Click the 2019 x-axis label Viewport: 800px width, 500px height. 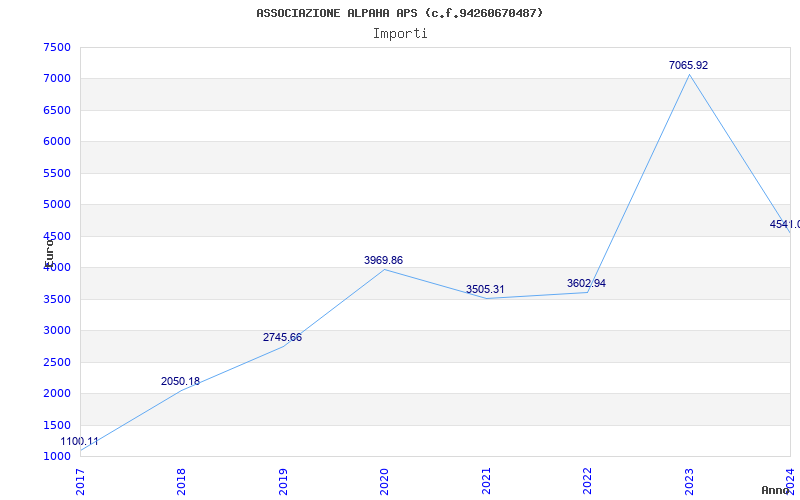(x=283, y=482)
